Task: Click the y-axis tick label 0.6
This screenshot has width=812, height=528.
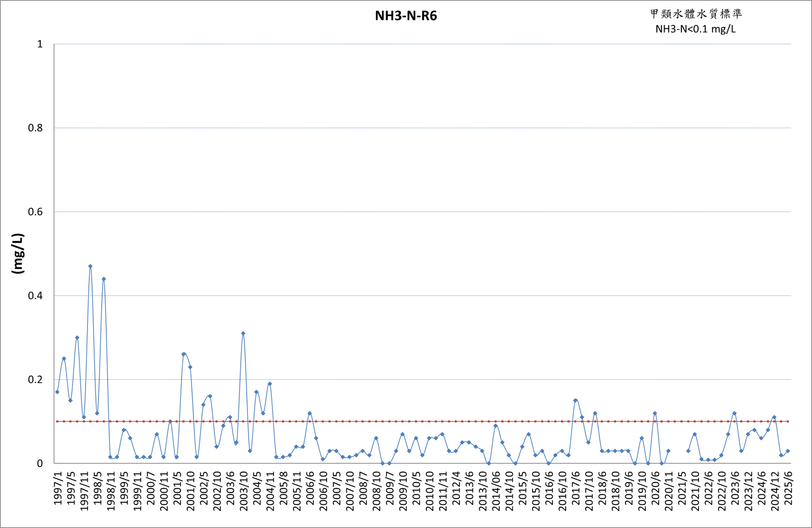Action: (35, 212)
